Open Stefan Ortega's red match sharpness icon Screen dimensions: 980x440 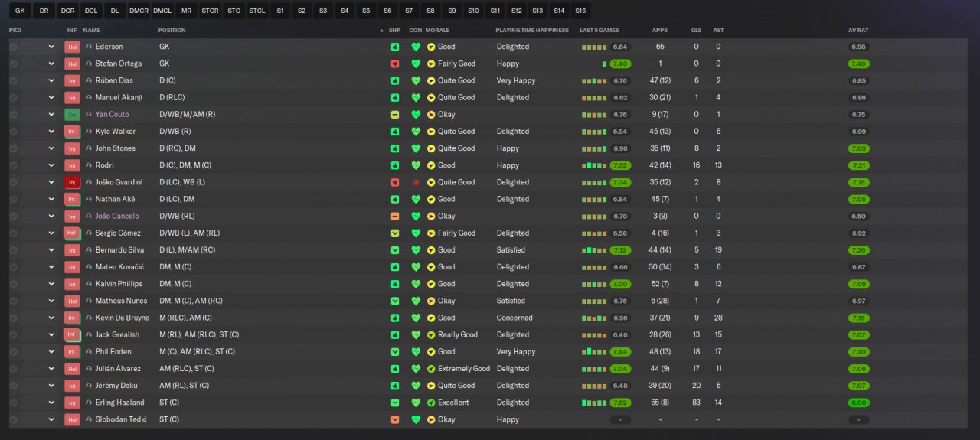pyautogui.click(x=395, y=64)
